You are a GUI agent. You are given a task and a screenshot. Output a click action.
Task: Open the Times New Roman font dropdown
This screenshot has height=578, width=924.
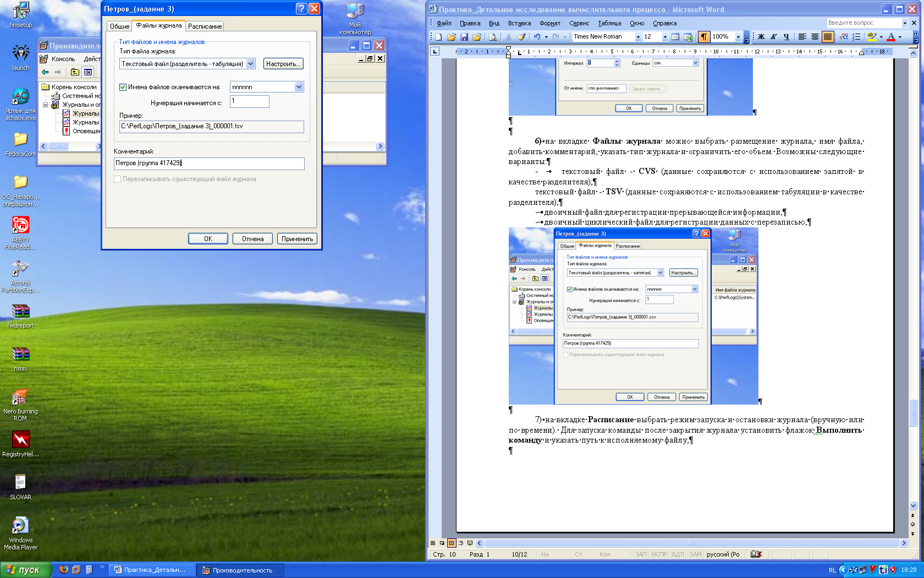point(638,37)
